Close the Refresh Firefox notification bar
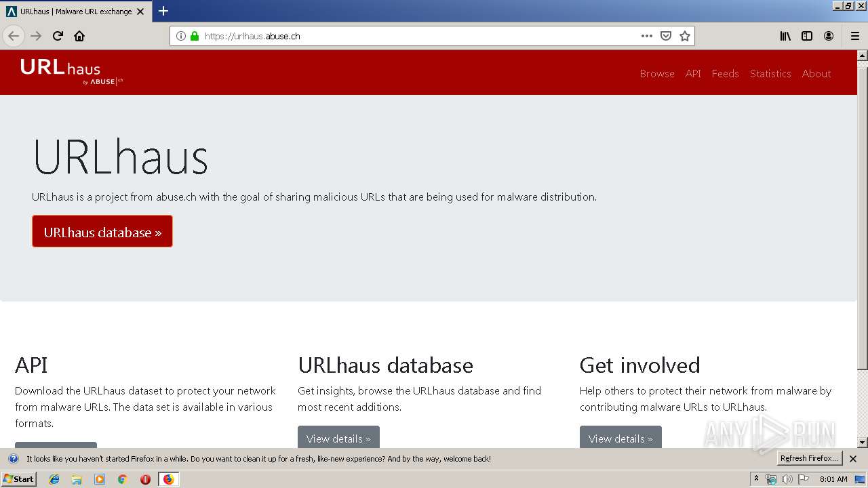Viewport: 868px width, 488px height. pos(853,459)
